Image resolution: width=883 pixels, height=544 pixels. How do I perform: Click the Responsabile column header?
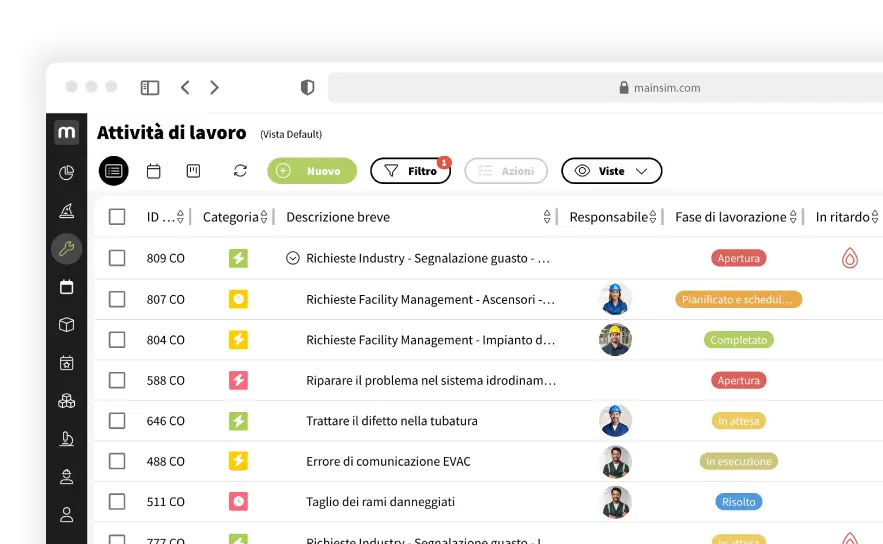click(608, 217)
